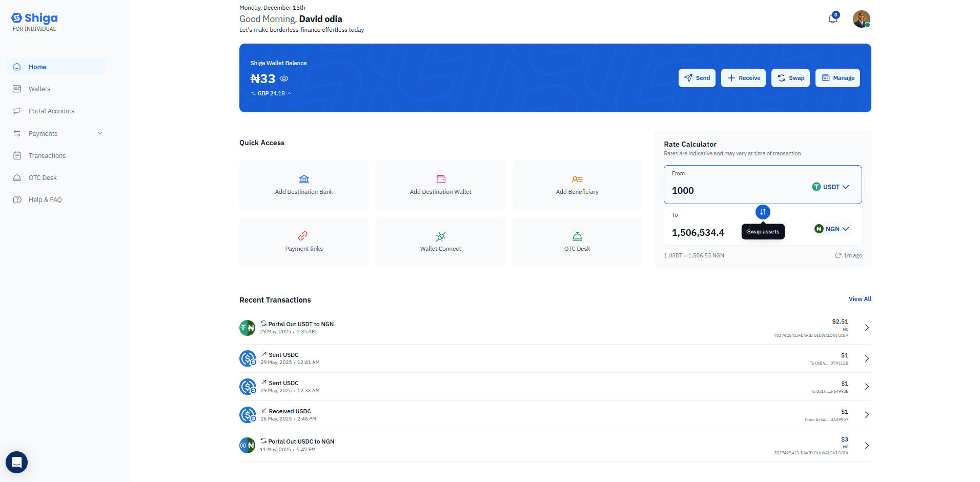
Task: Click the Help & FAQ question icon
Action: coord(17,199)
